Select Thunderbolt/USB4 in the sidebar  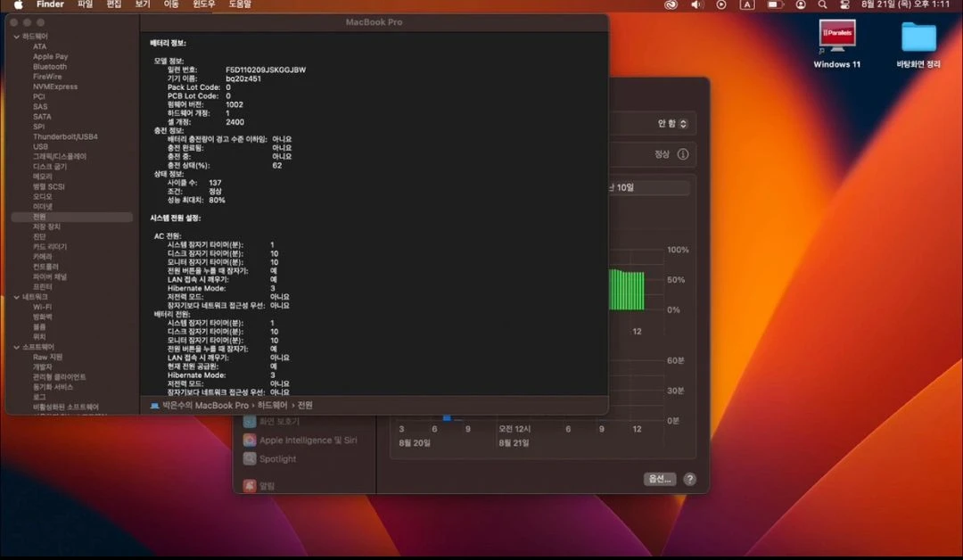65,136
